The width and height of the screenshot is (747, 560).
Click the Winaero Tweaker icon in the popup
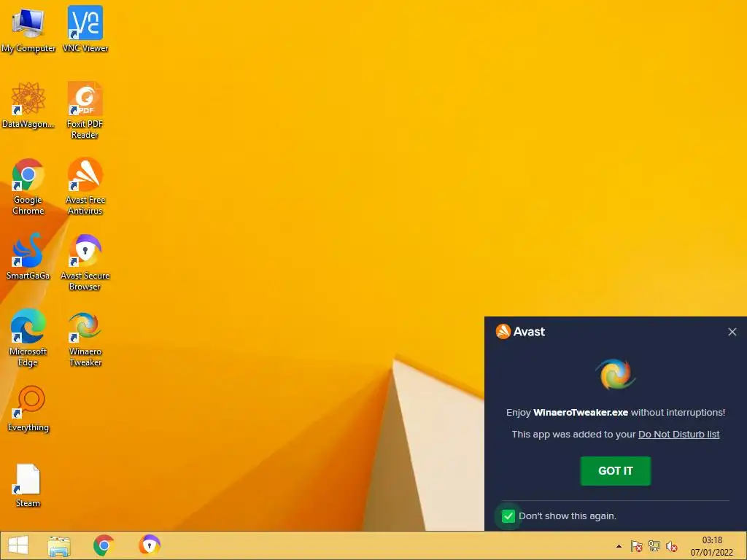pyautogui.click(x=615, y=374)
